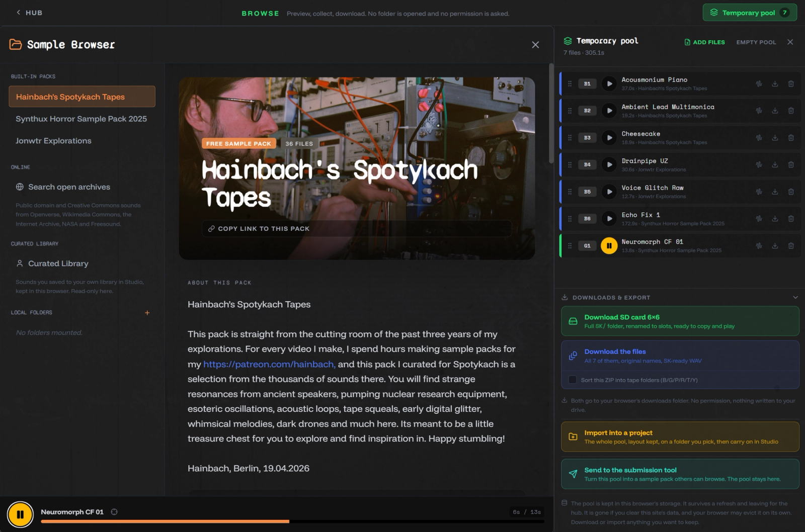
Task: Go back to the Hub
Action: (29, 13)
